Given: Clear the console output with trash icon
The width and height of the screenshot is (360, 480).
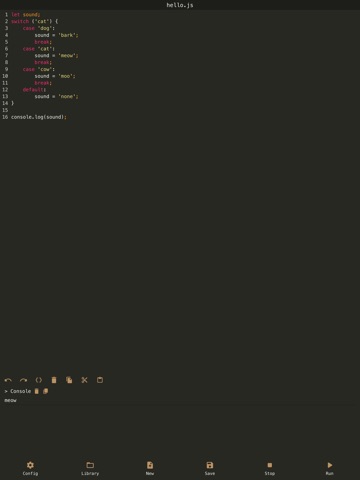Looking at the screenshot, I should (x=37, y=391).
